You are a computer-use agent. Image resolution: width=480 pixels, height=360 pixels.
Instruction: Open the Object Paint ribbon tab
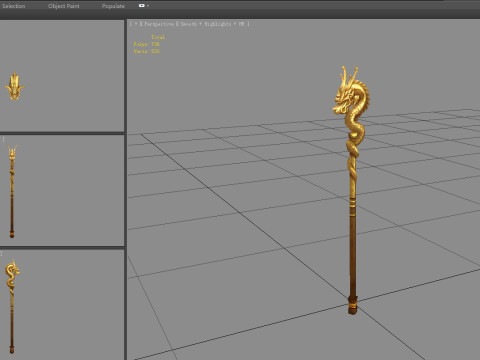pos(63,6)
